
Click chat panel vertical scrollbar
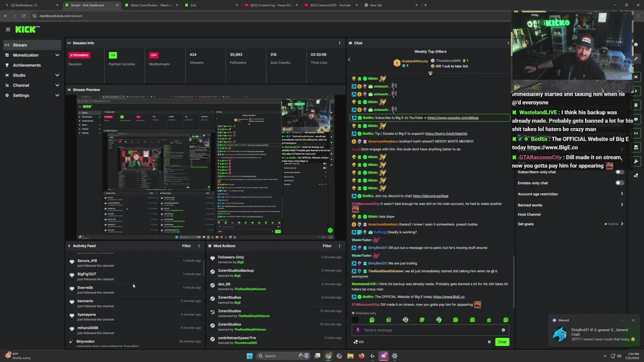pyautogui.click(x=514, y=282)
